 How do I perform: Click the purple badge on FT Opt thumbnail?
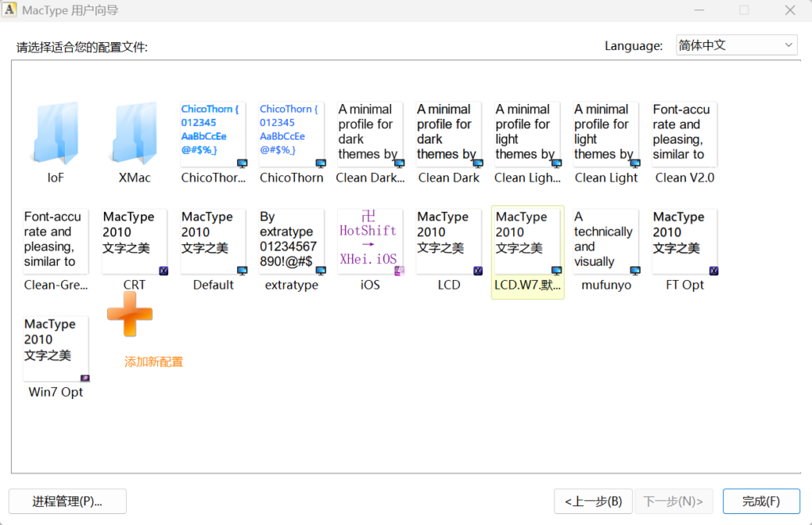[x=714, y=270]
